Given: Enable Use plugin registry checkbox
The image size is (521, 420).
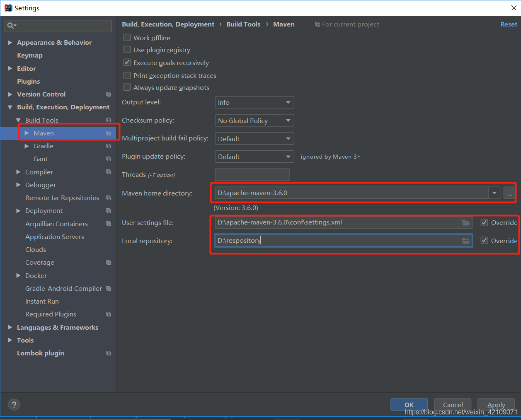Looking at the screenshot, I should point(127,50).
